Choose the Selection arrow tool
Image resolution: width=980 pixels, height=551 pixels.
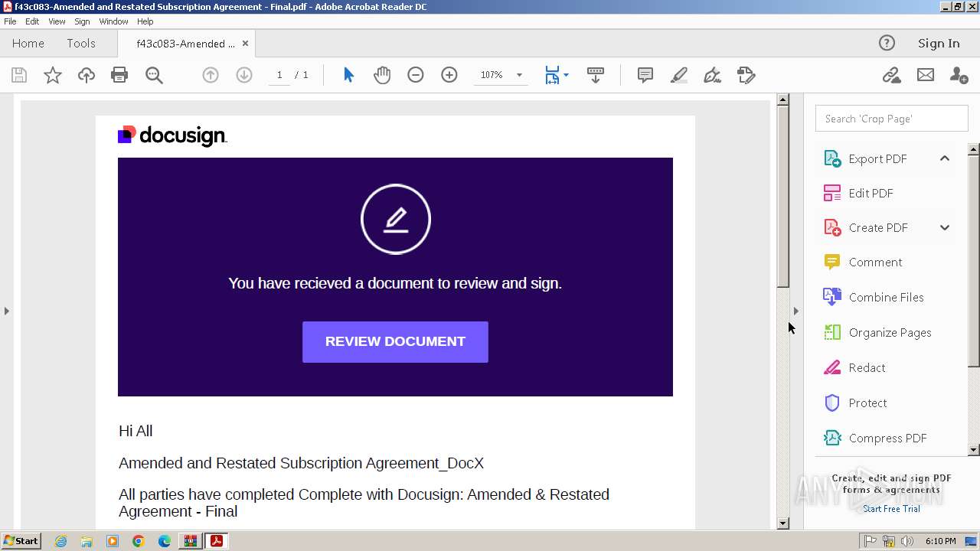click(x=349, y=75)
